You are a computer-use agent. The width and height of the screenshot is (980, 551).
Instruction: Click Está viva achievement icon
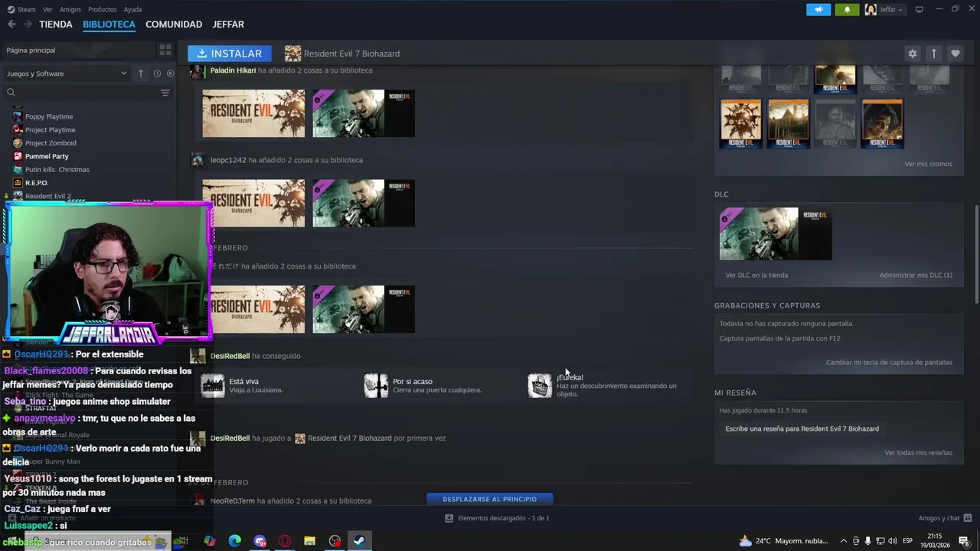(x=212, y=386)
